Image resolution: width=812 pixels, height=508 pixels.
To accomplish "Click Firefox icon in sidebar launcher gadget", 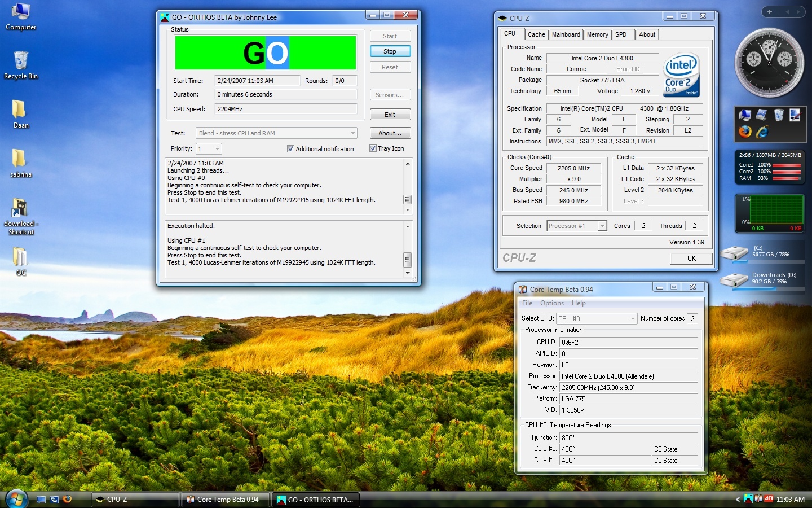I will 745,132.
